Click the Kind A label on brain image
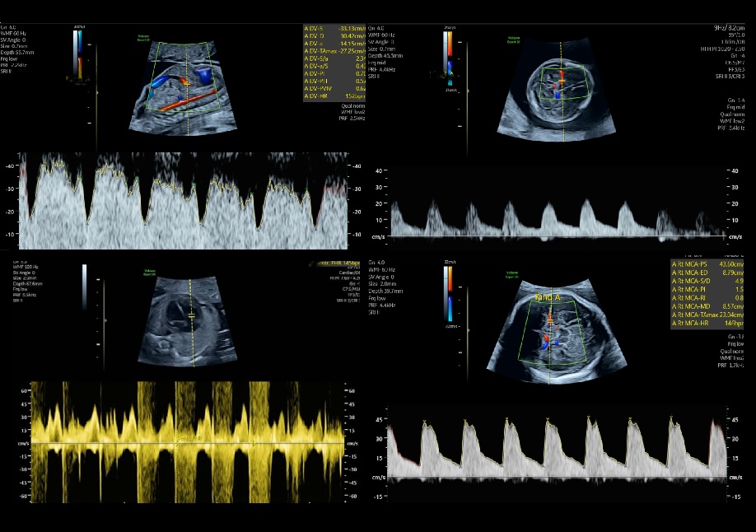756x532 pixels. tap(548, 296)
